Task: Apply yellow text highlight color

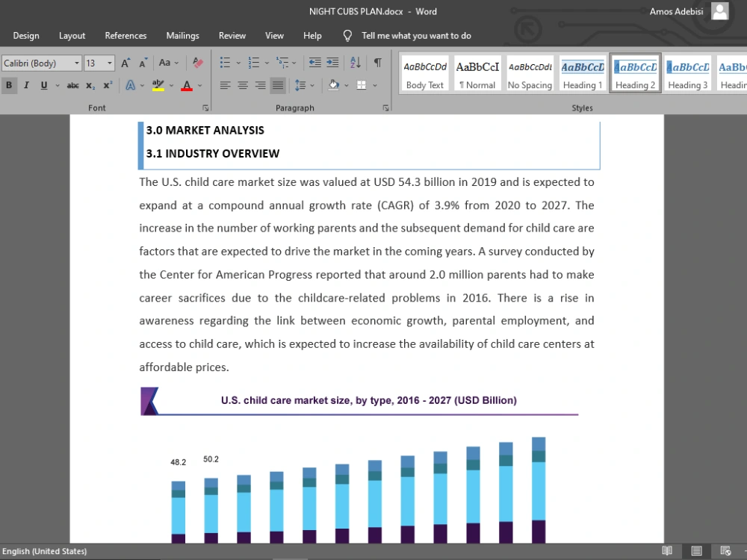Action: pyautogui.click(x=158, y=85)
